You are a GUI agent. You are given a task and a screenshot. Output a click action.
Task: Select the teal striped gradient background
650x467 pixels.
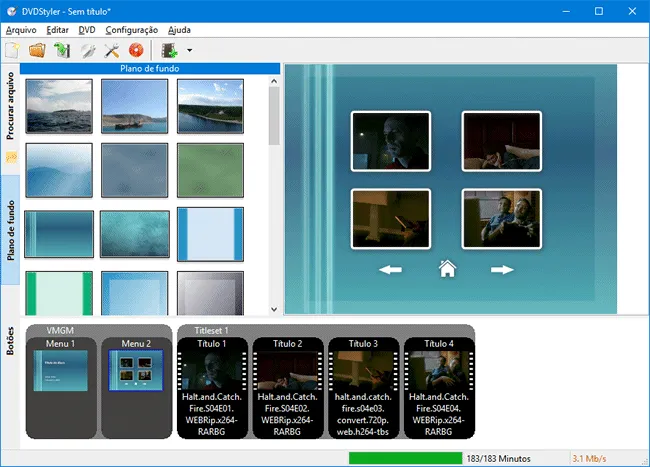(59, 234)
